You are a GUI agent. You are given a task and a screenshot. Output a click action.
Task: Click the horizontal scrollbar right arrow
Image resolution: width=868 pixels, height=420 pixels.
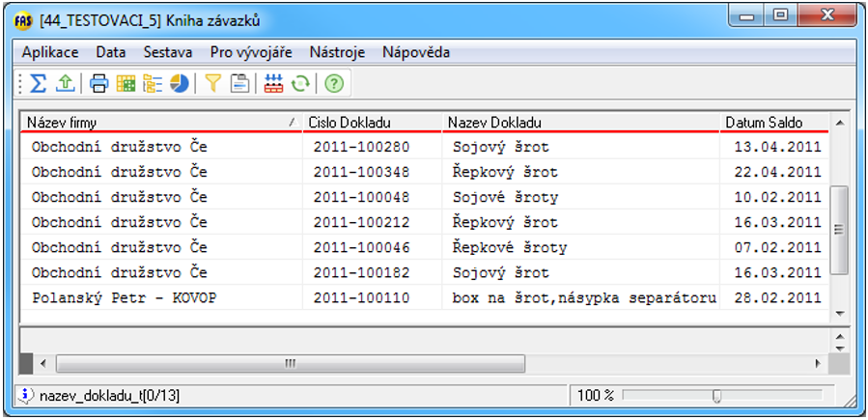[x=818, y=364]
